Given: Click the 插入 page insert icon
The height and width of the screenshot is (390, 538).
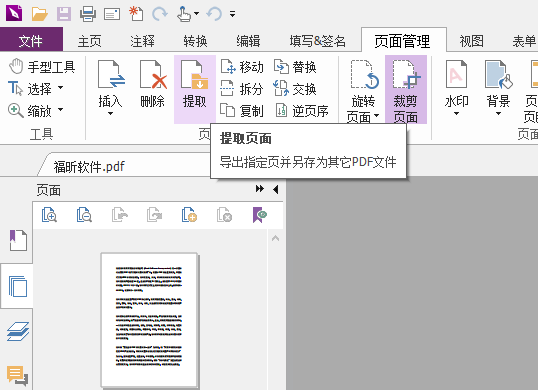Looking at the screenshot, I should click(x=110, y=75).
